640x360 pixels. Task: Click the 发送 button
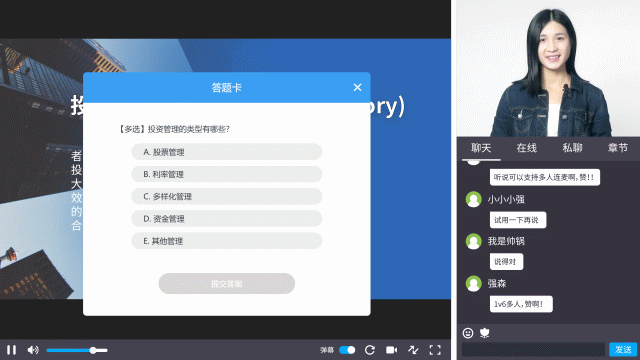tap(623, 349)
